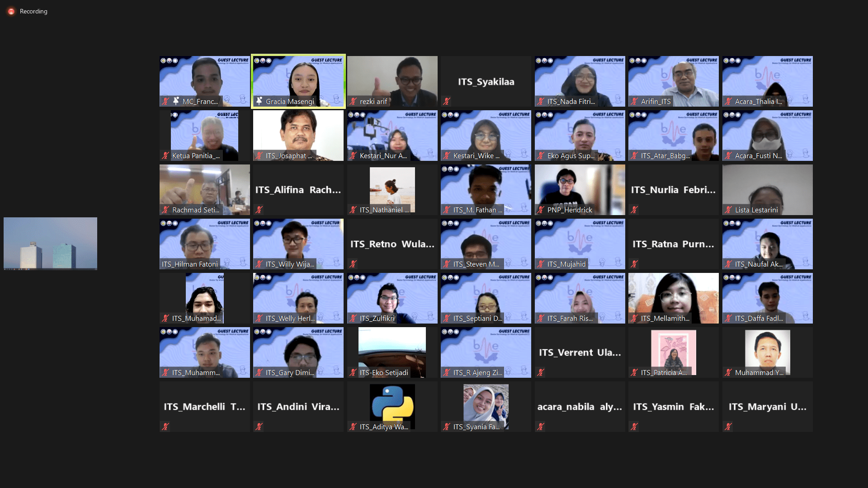Select the acara_nabila aly name tile
The width and height of the screenshot is (868, 488).
click(580, 407)
